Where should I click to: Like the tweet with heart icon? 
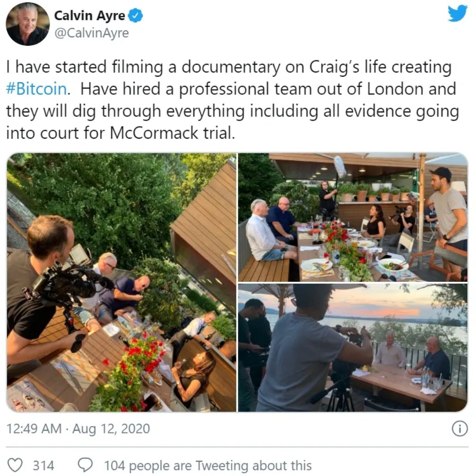tap(15, 465)
